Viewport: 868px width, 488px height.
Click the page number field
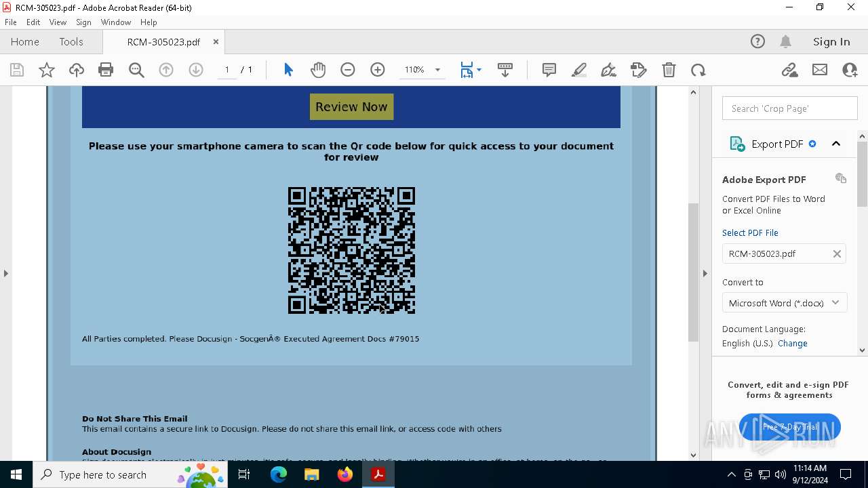point(226,70)
